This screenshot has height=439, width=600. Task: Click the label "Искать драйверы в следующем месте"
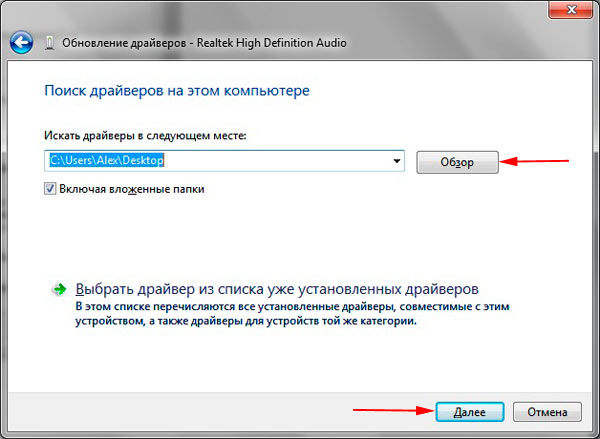[x=145, y=134]
